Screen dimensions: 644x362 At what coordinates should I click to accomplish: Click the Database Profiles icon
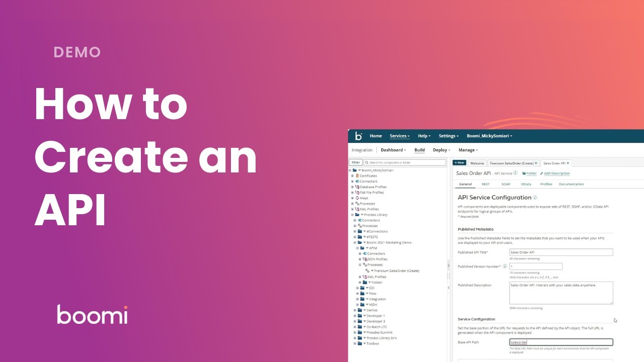357,187
